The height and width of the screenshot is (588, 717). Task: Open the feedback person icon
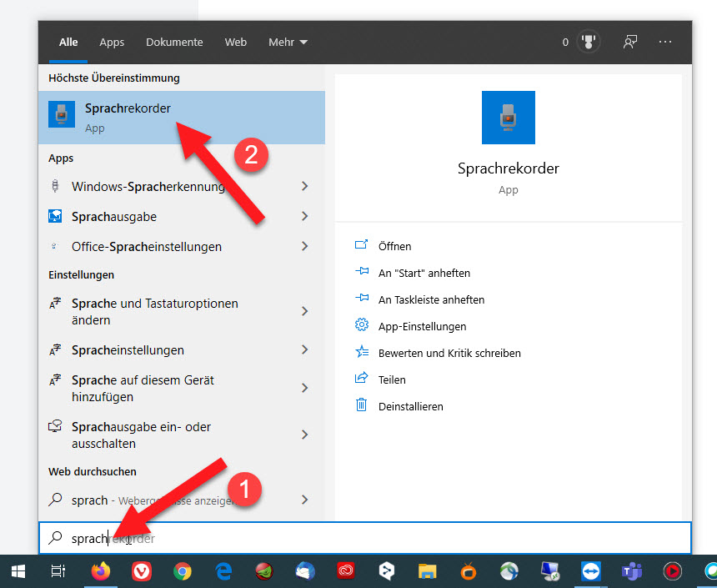pyautogui.click(x=630, y=42)
